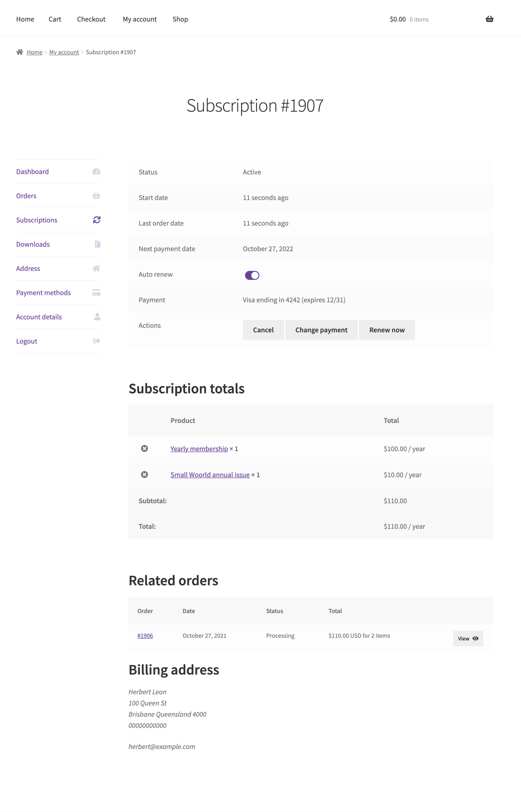The image size is (521, 812).
Task: Click the Payment methods card icon
Action: 96,292
